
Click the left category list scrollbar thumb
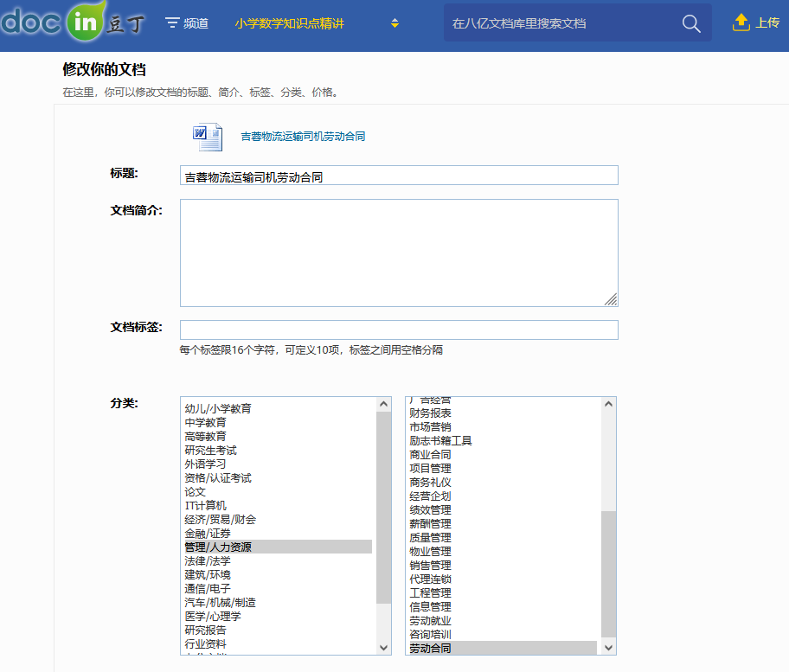(x=384, y=507)
